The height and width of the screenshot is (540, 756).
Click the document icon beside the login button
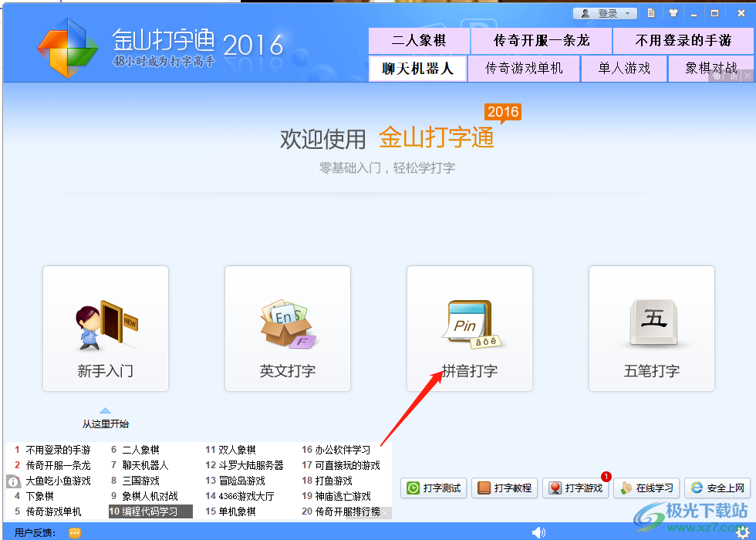click(x=651, y=13)
